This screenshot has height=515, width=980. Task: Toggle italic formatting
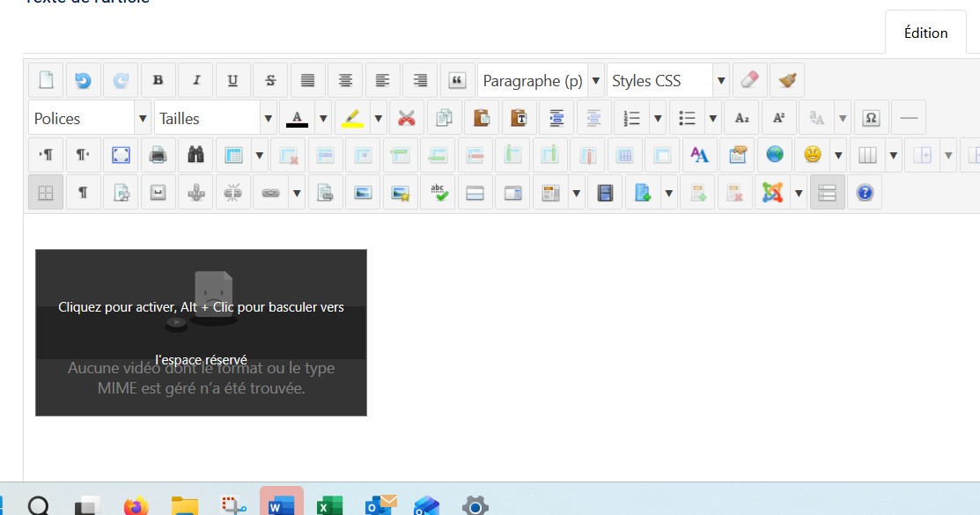coord(195,81)
